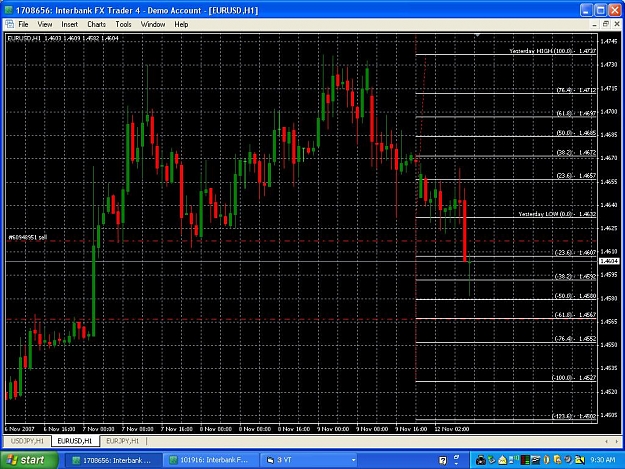Click the '#68946551 sell' order label
625x469 pixels.
click(28, 237)
